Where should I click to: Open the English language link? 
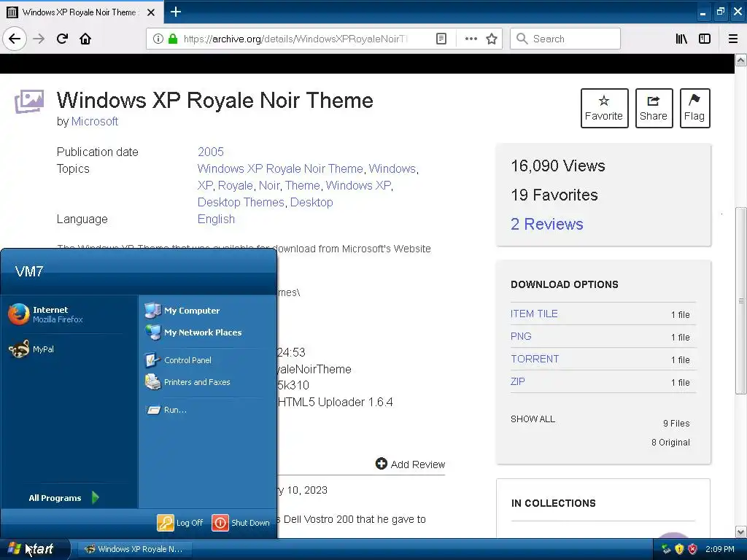pos(216,219)
